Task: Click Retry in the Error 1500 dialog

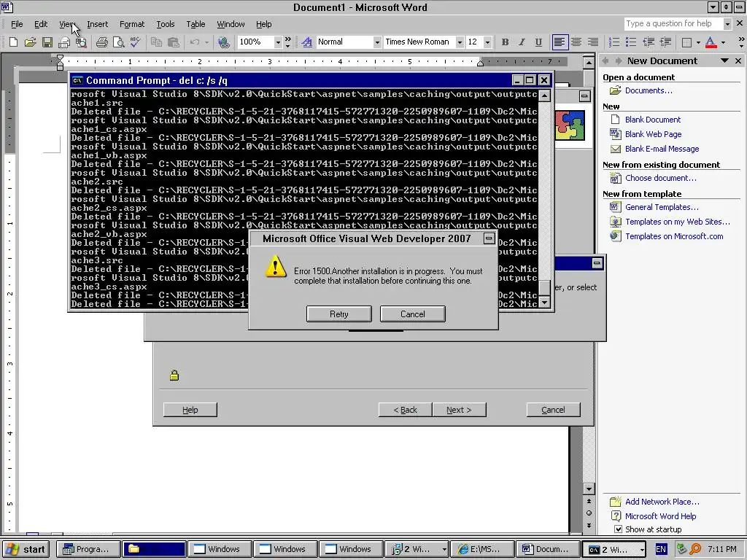Action: click(338, 314)
